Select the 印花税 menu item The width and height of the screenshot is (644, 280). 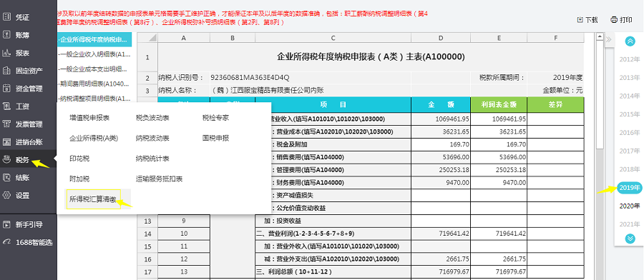(79, 159)
